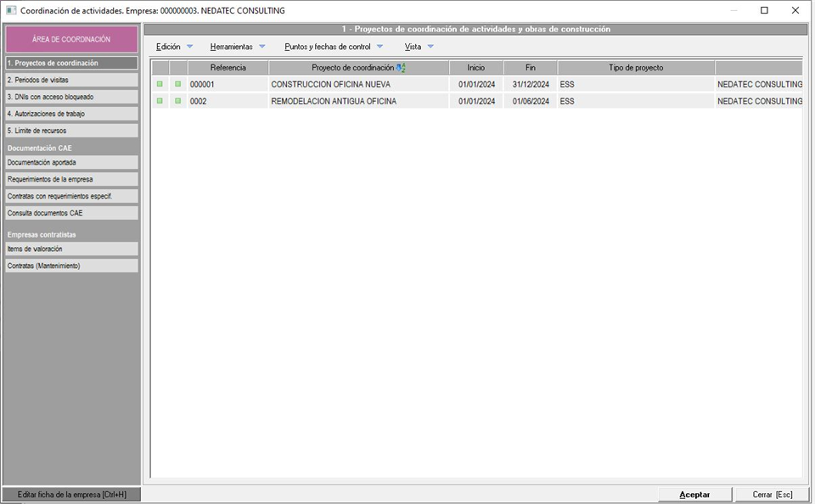Click the pink ÁREA DE COORDINACIÓN banner
The image size is (815, 504).
point(71,39)
